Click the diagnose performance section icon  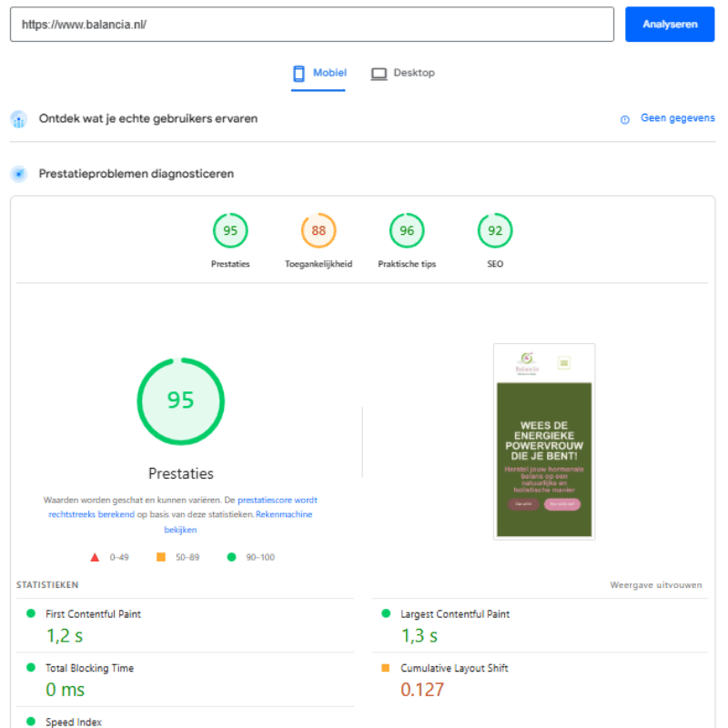(x=19, y=174)
